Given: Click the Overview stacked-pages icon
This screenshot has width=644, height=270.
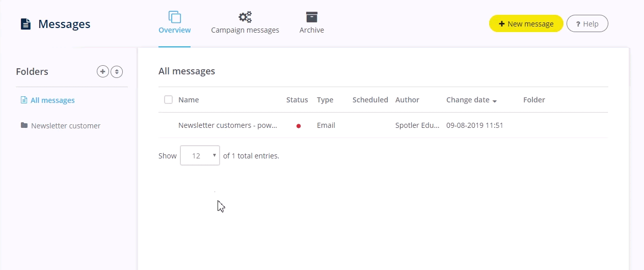Looking at the screenshot, I should pyautogui.click(x=175, y=17).
